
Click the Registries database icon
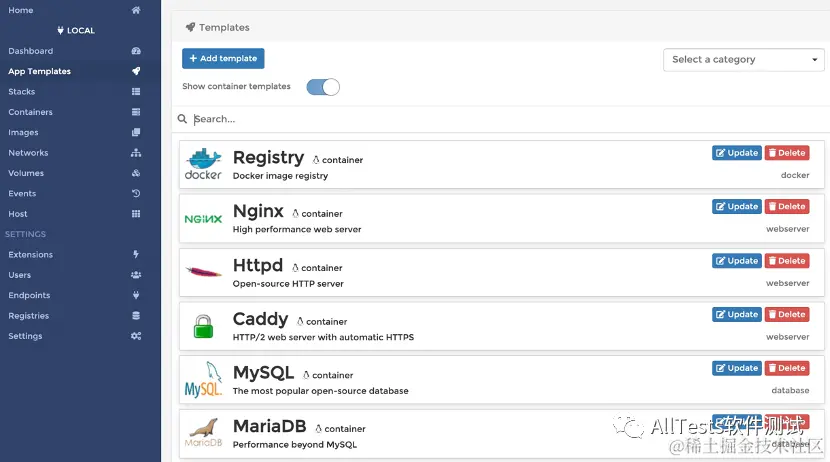136,315
